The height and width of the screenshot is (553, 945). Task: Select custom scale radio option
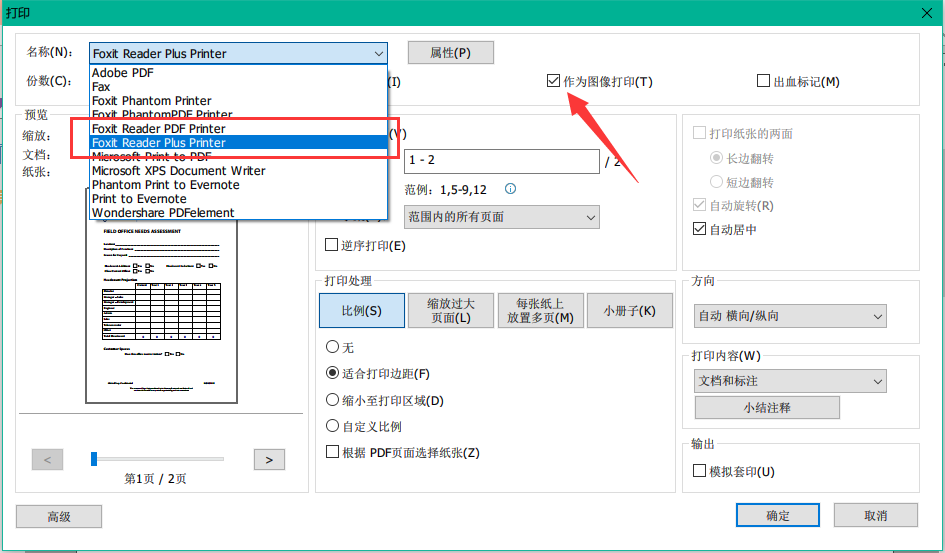(332, 426)
